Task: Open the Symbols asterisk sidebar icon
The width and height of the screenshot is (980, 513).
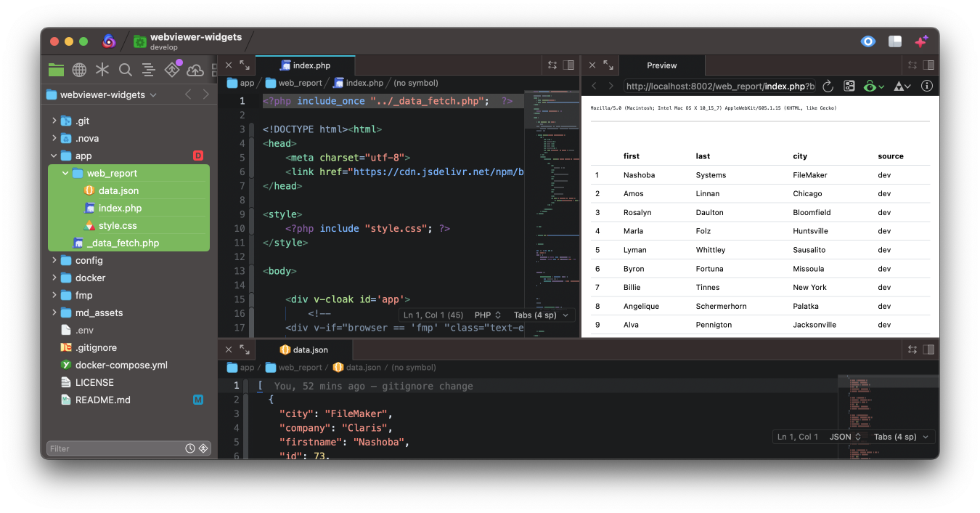Action: pos(102,70)
